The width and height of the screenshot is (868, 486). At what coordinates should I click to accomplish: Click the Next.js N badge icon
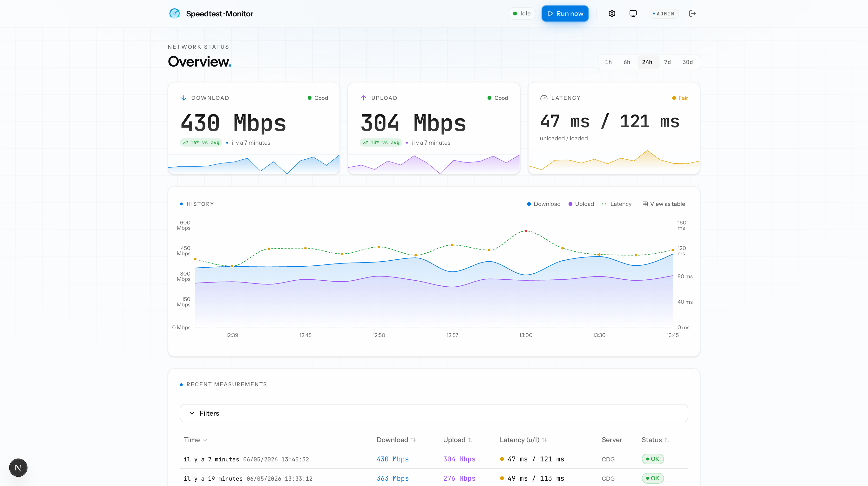tap(18, 467)
